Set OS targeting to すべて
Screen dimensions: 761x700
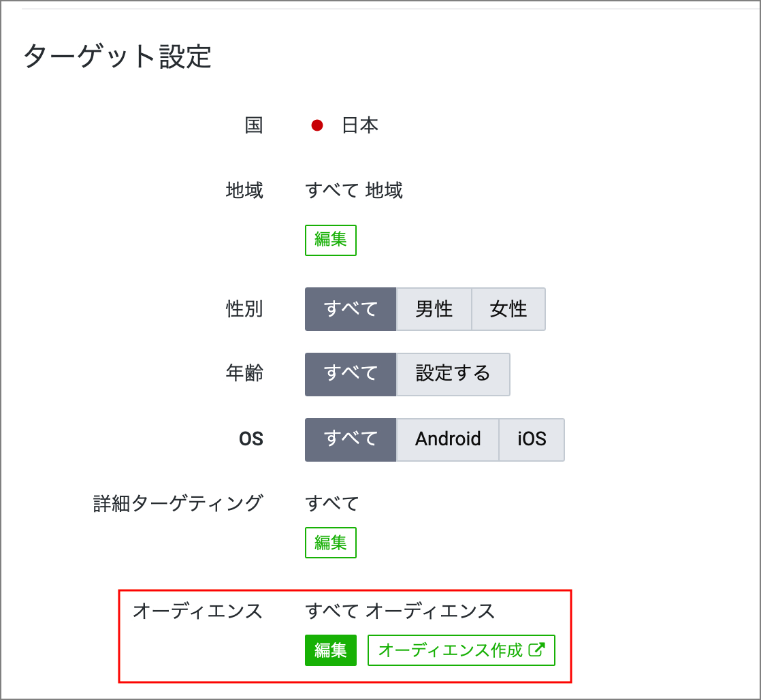pos(351,439)
